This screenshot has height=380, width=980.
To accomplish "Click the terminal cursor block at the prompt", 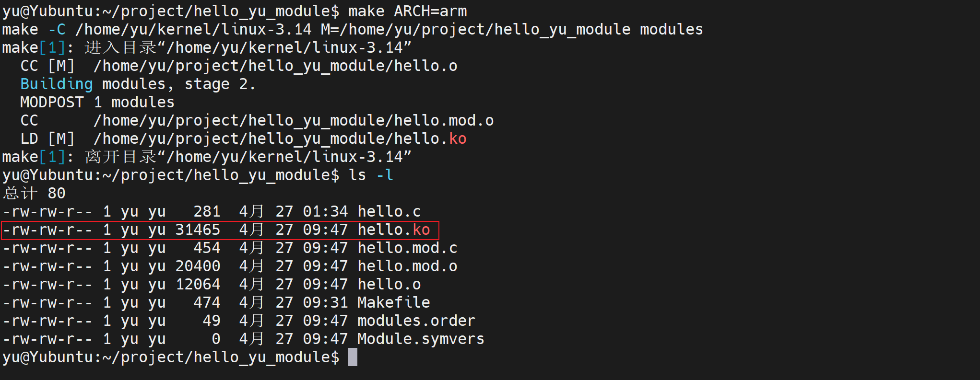I will click(x=353, y=357).
